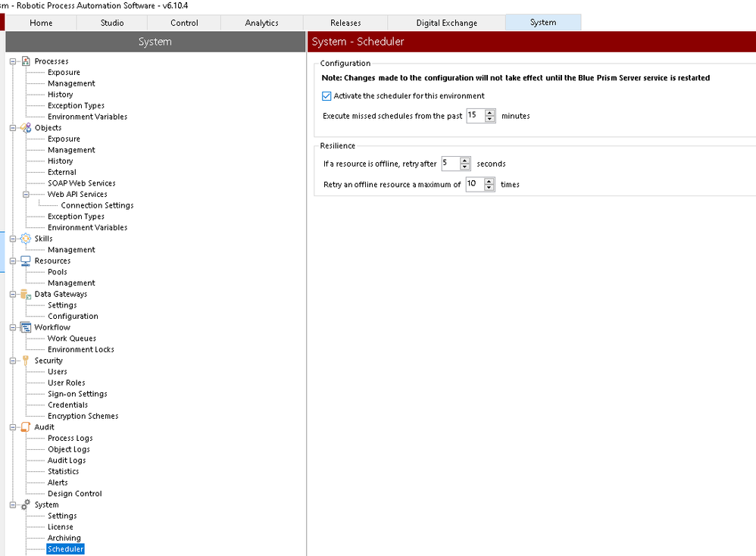Collapse the Workflow tree node
The height and width of the screenshot is (556, 756).
tap(13, 327)
